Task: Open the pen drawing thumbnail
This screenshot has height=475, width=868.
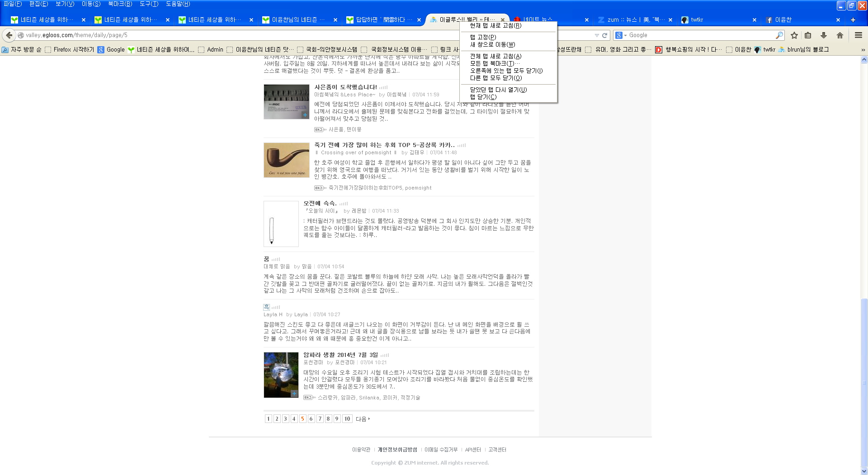Action: pos(281,224)
